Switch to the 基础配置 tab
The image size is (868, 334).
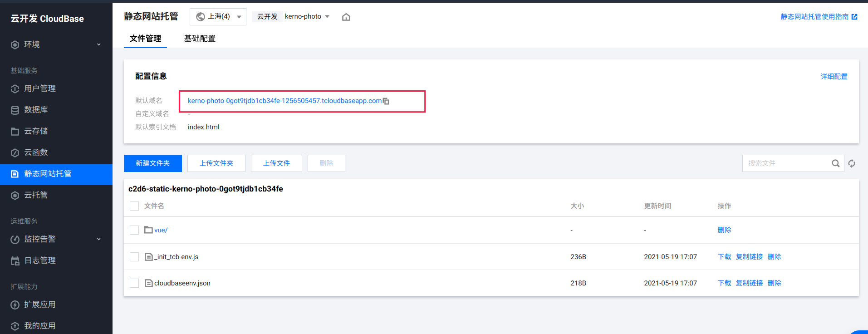click(200, 39)
